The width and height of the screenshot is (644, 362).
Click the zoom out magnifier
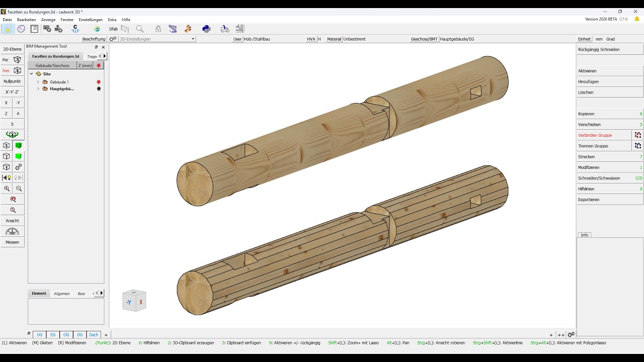coord(19,189)
